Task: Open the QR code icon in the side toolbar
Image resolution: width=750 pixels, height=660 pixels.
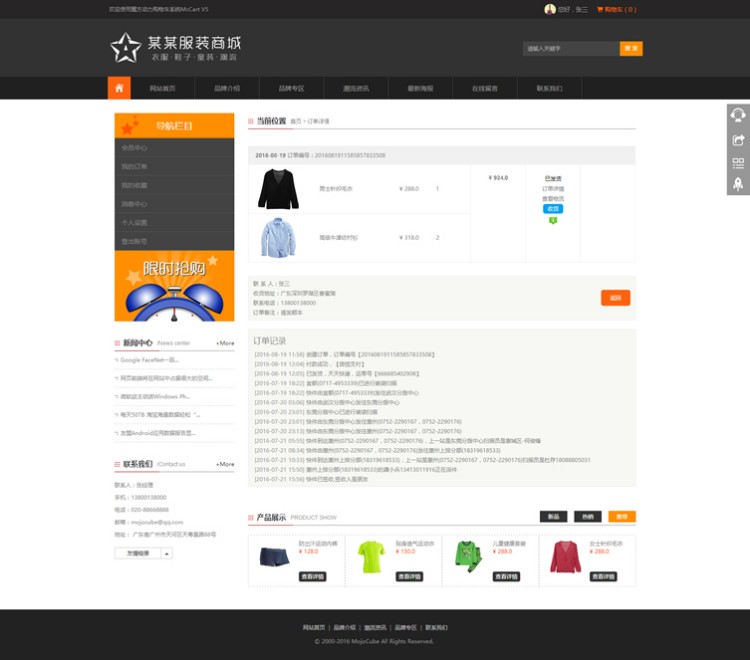Action: pos(738,163)
